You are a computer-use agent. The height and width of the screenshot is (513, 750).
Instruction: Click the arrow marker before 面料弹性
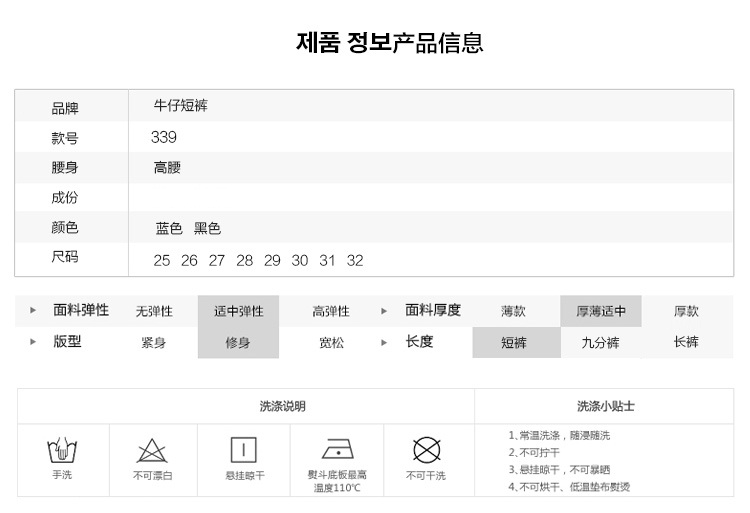33,310
